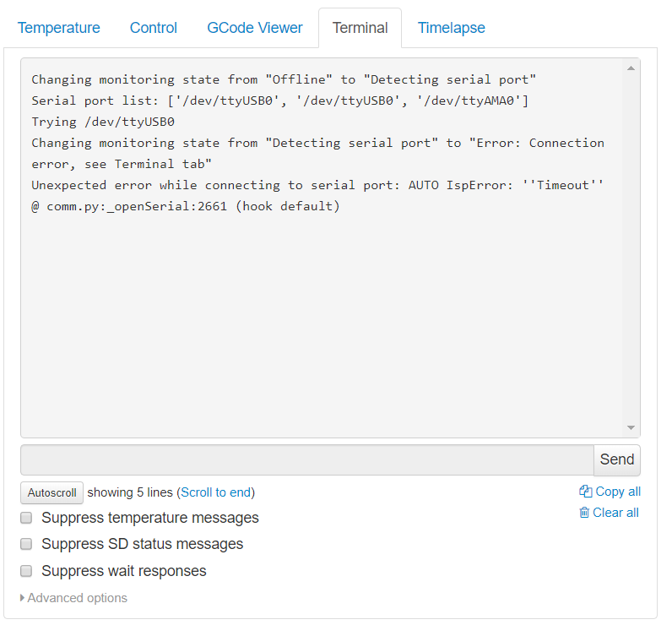Click the terminal scroll down arrow
This screenshot has height=636, width=672.
pyautogui.click(x=631, y=427)
